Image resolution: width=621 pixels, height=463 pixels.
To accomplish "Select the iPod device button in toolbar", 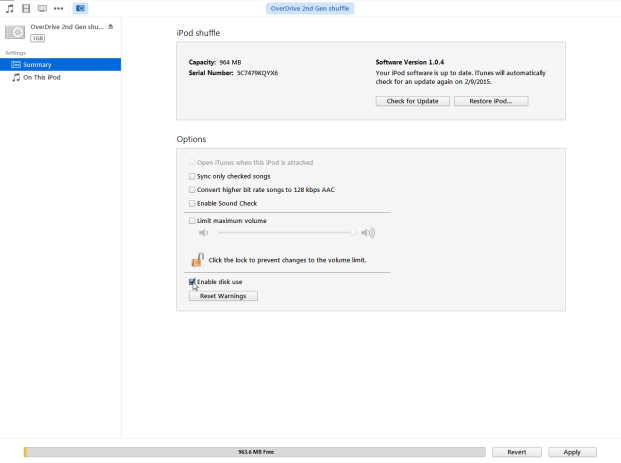I will tap(80, 8).
